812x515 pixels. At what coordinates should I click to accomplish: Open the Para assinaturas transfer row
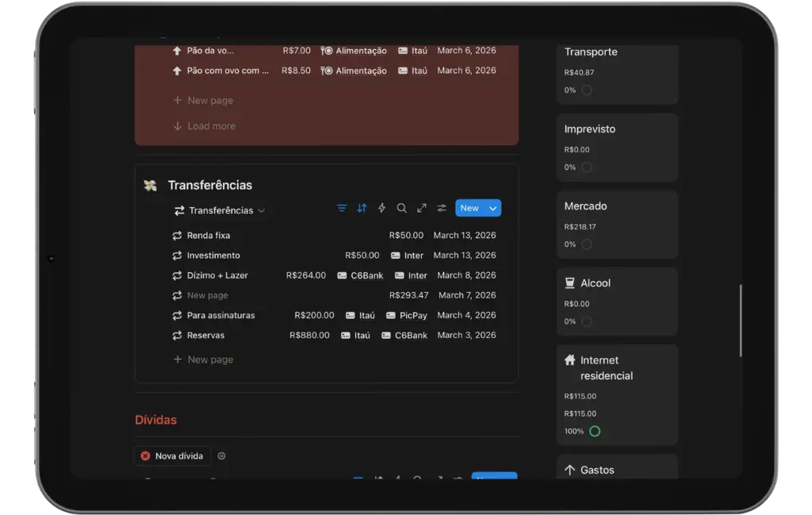pos(334,316)
